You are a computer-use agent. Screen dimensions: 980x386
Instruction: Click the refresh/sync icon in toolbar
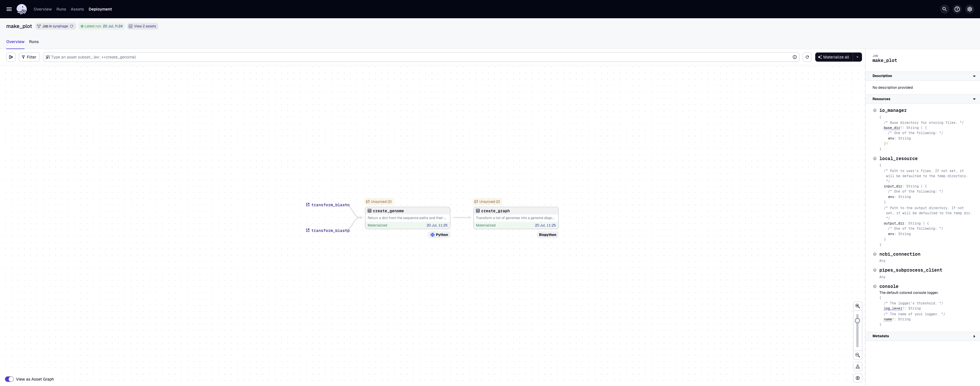(807, 57)
